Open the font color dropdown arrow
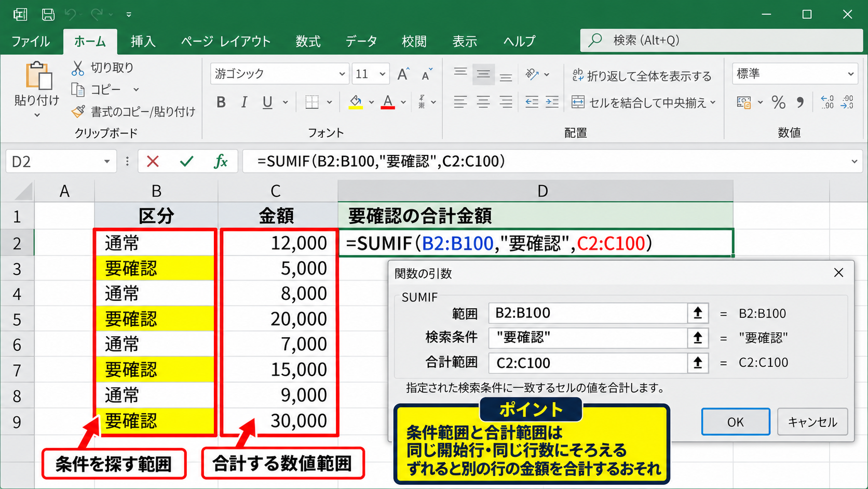868x489 pixels. click(x=403, y=102)
